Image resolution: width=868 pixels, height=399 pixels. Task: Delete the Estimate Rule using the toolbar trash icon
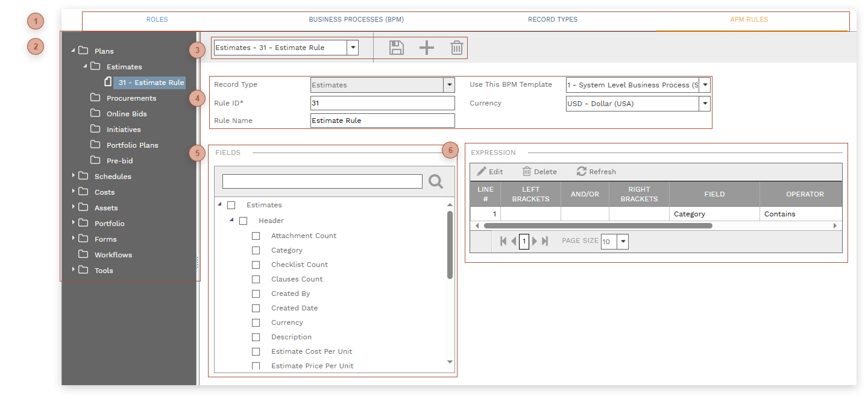pyautogui.click(x=456, y=48)
